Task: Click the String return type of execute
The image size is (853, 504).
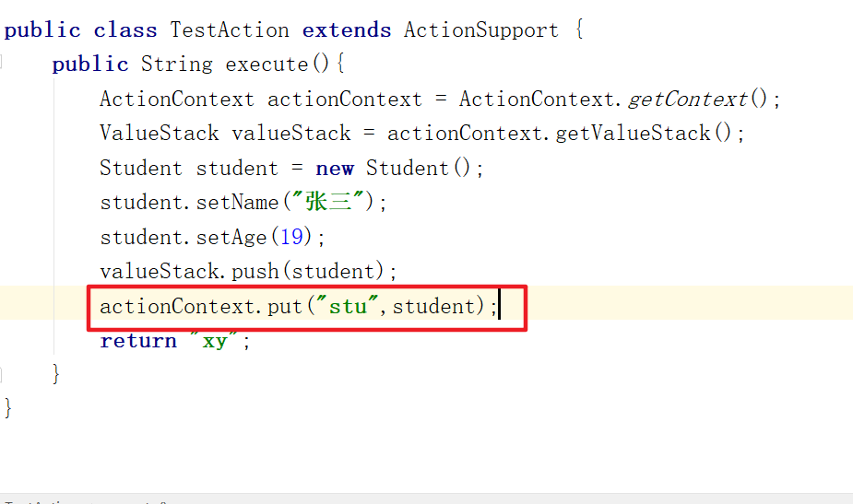Action: click(x=177, y=64)
